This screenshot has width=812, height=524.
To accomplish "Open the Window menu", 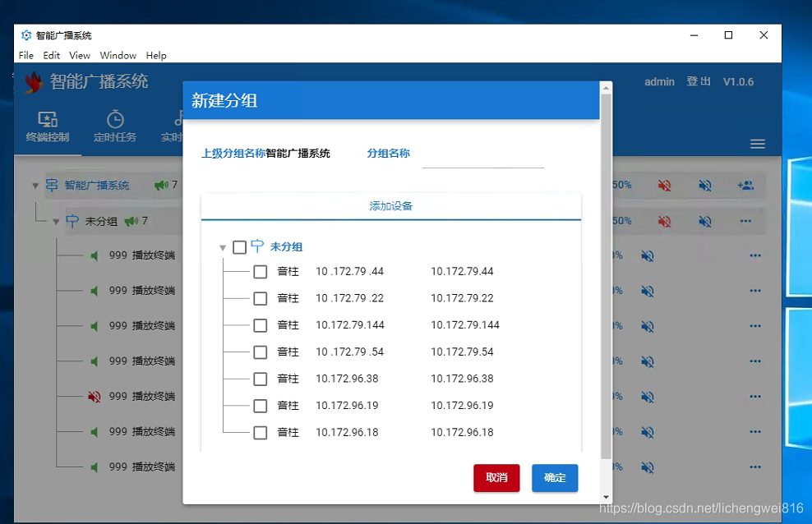I will click(118, 55).
